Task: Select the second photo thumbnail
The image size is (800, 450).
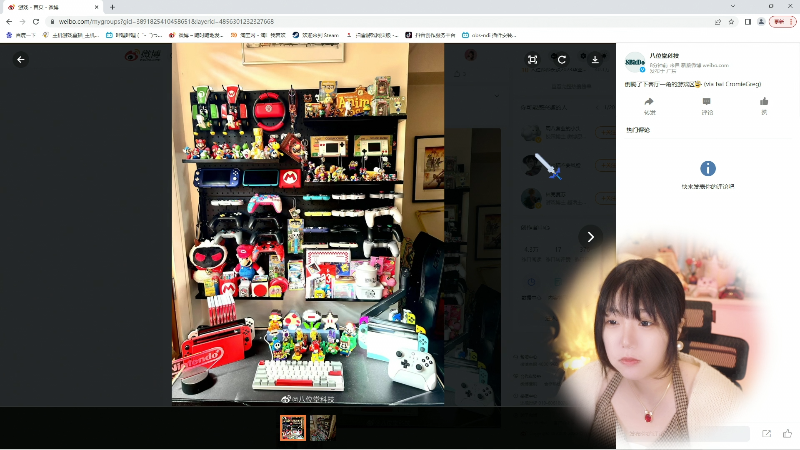Action: coord(322,428)
